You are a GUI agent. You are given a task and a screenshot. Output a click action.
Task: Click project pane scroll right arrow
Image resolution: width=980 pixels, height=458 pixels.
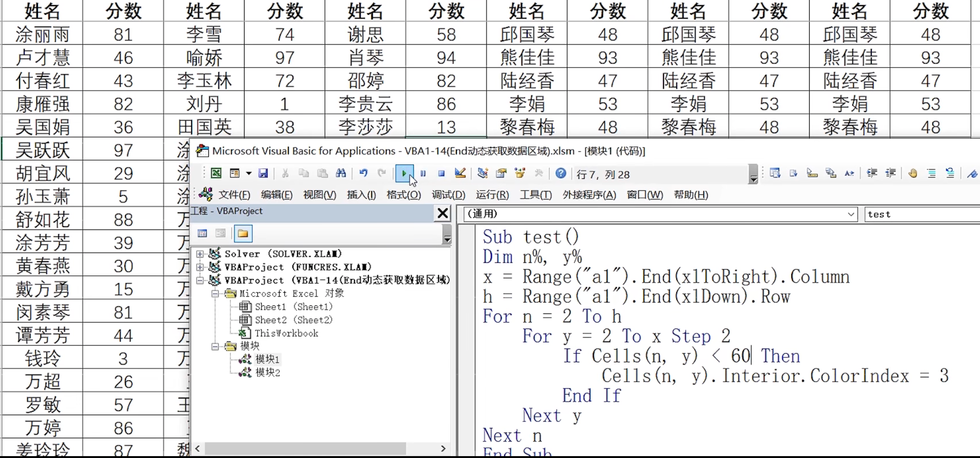(x=443, y=448)
